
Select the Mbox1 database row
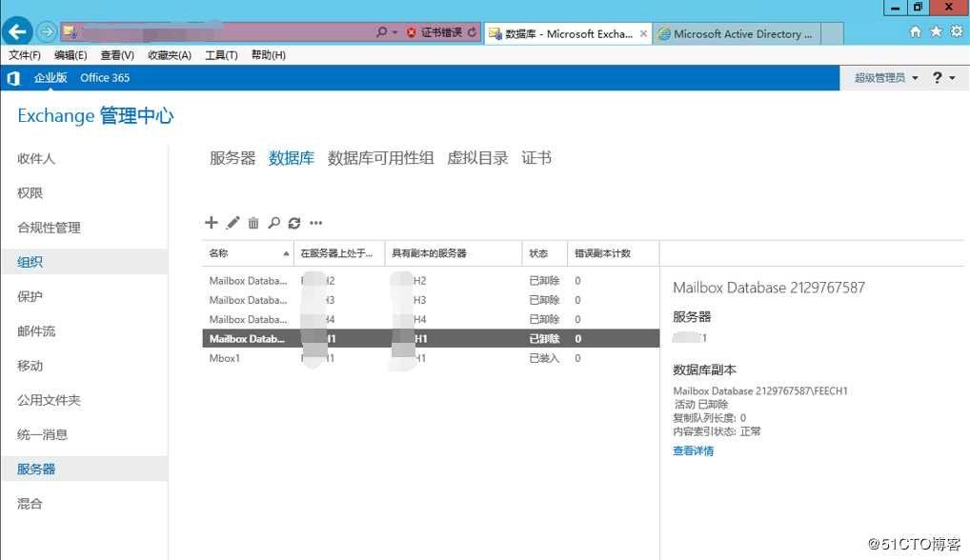pyautogui.click(x=431, y=358)
